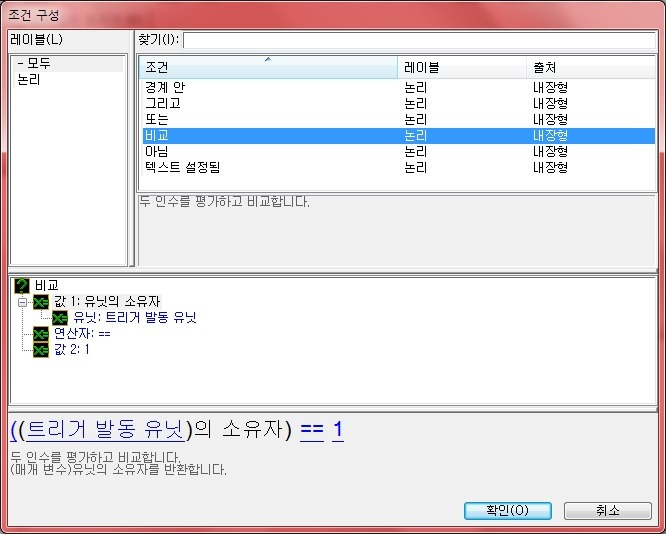666x534 pixels.
Task: Click 내장형 source cell in 그리고 row
Action: [x=550, y=103]
